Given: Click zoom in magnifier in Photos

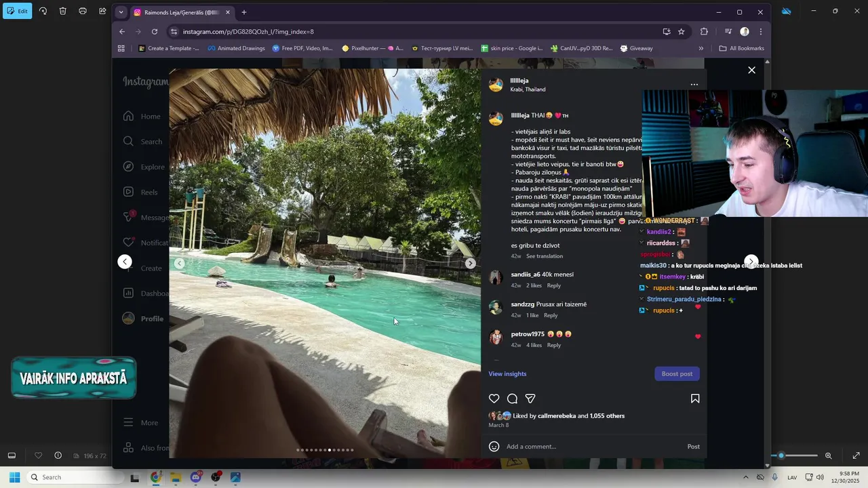Looking at the screenshot, I should click(x=828, y=455).
